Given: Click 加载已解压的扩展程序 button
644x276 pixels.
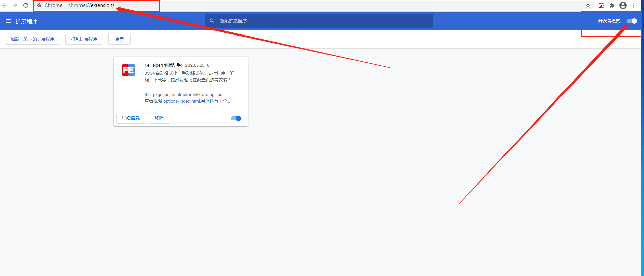Looking at the screenshot, I should [33, 39].
